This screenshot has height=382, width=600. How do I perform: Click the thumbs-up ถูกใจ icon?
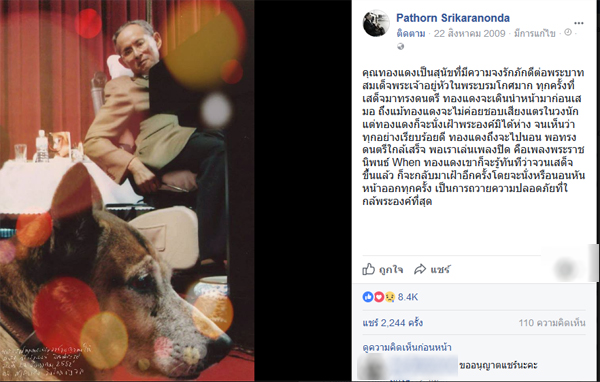pyautogui.click(x=368, y=269)
